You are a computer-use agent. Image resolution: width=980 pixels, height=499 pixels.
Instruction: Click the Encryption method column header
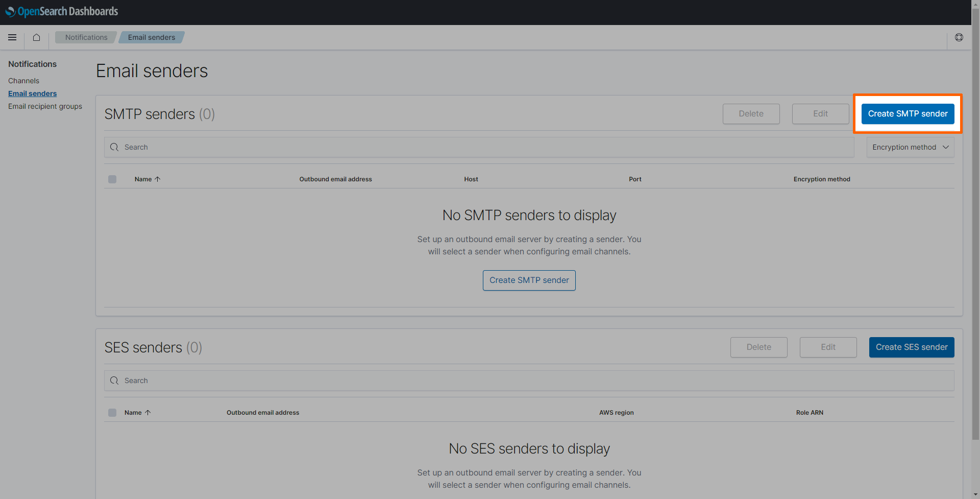pyautogui.click(x=821, y=179)
